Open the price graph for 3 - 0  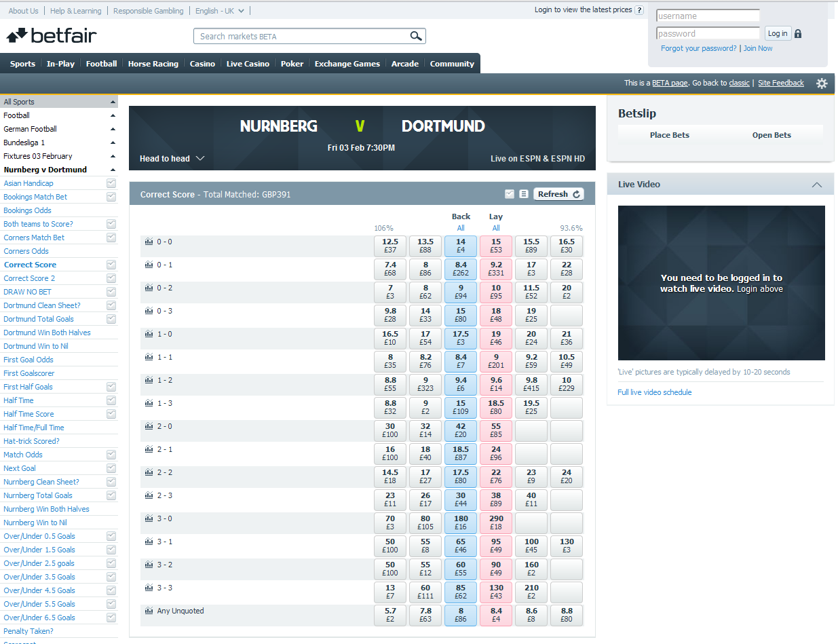click(x=149, y=518)
